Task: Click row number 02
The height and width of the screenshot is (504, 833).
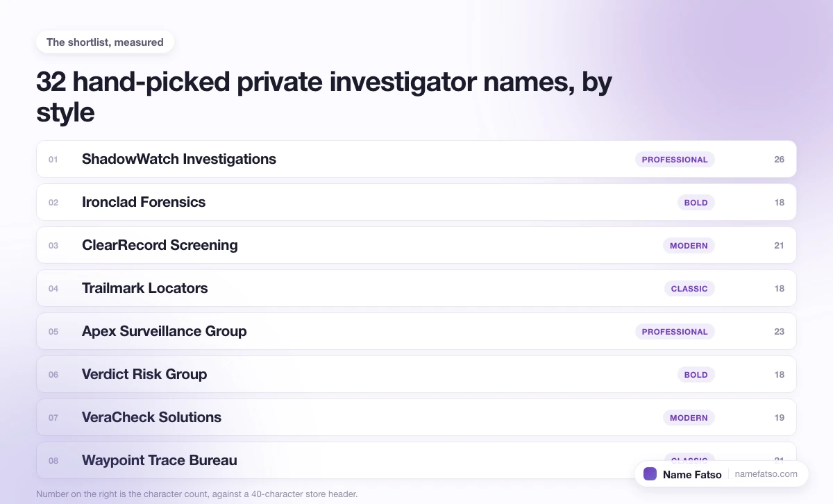Action: (53, 203)
